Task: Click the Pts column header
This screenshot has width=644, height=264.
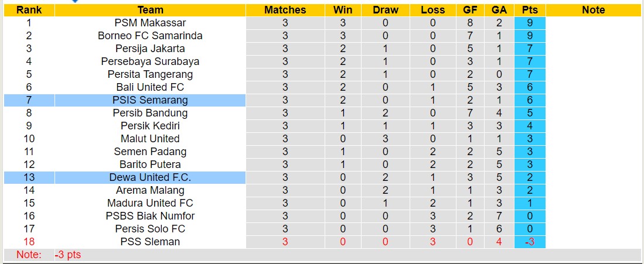Action: click(530, 10)
